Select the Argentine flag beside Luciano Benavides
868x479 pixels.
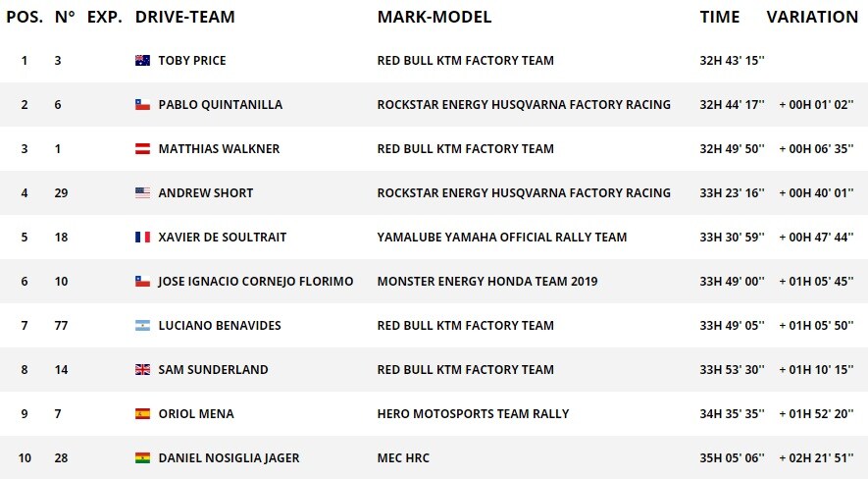(142, 325)
